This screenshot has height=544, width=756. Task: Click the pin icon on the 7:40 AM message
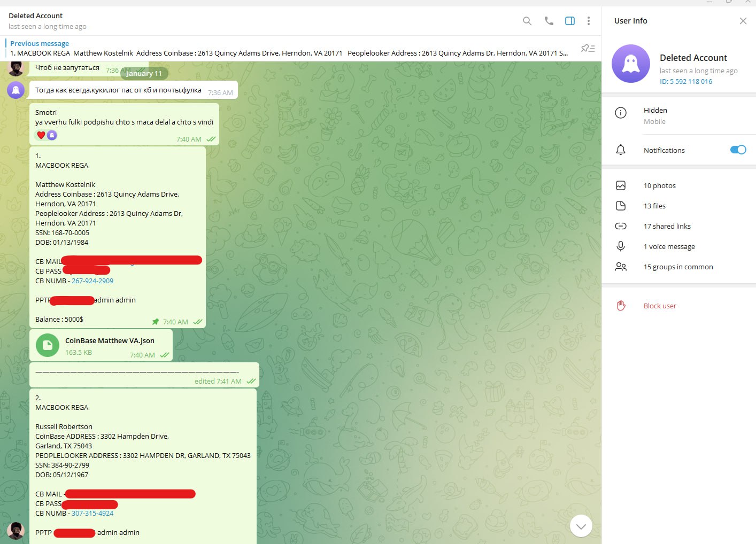pos(156,322)
